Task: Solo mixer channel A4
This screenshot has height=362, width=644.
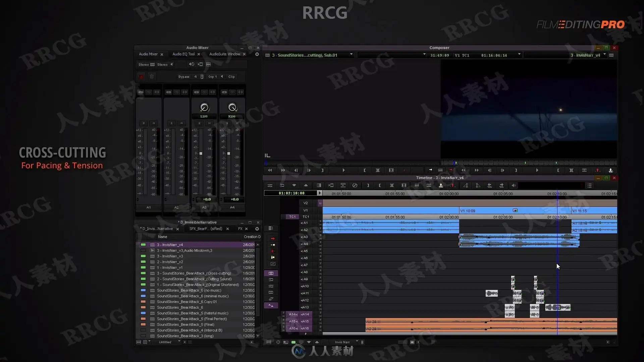Action: [x=227, y=123]
